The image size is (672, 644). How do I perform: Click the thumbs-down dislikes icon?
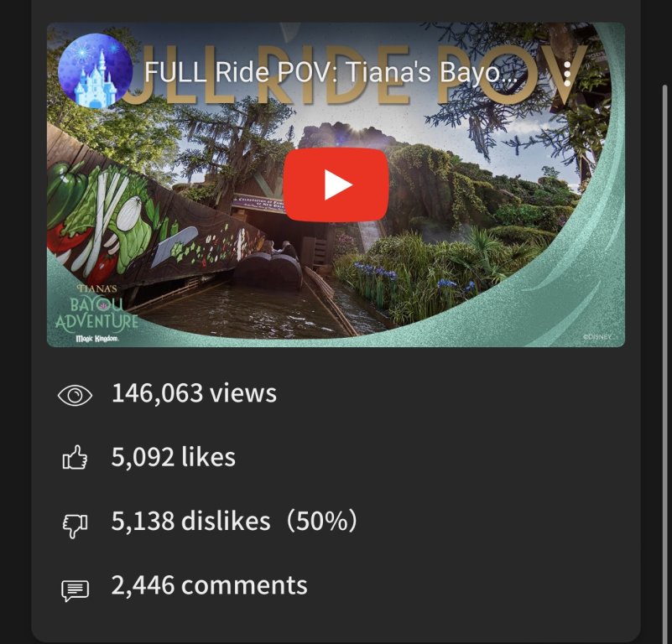pos(75,525)
